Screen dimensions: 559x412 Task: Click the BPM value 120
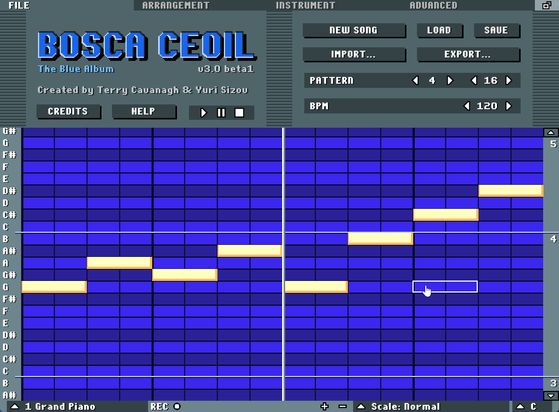[x=487, y=106]
